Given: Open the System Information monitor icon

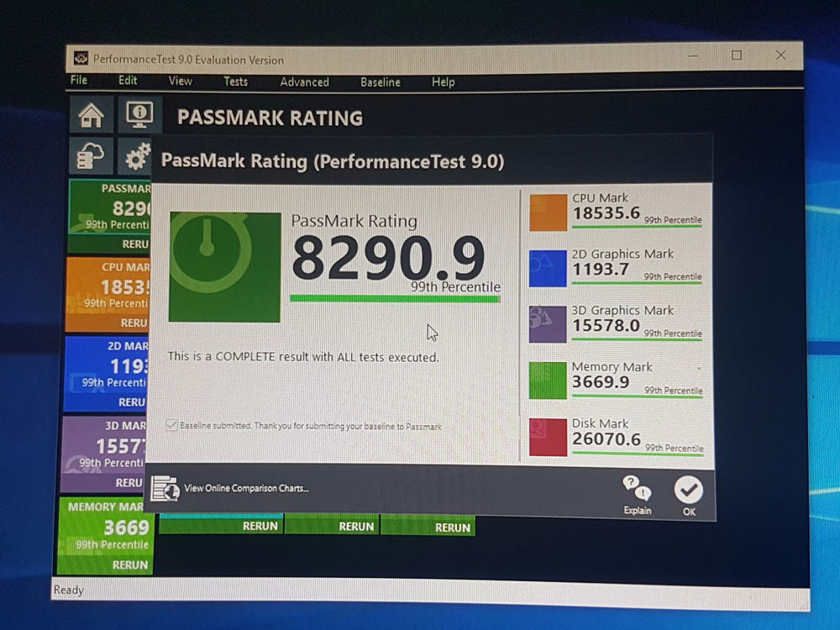Looking at the screenshot, I should click(x=139, y=114).
